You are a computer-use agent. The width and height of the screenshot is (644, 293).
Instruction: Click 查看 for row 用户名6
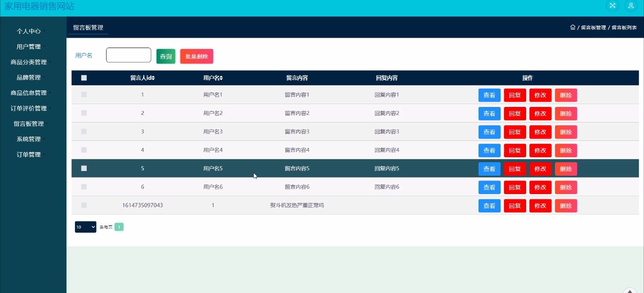click(x=489, y=187)
